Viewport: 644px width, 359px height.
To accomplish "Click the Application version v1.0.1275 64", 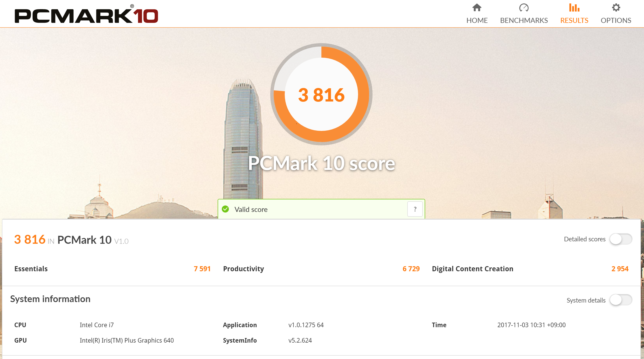I will click(306, 325).
